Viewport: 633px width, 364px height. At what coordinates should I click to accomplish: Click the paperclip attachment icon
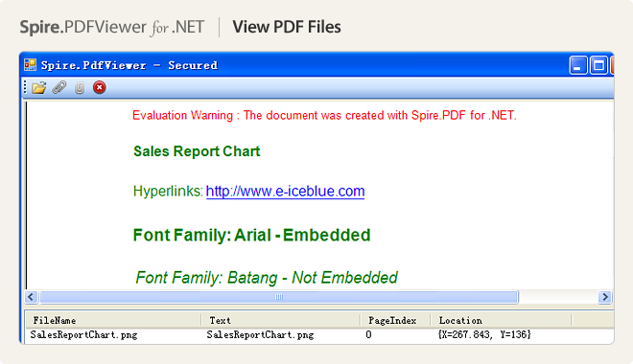(59, 87)
